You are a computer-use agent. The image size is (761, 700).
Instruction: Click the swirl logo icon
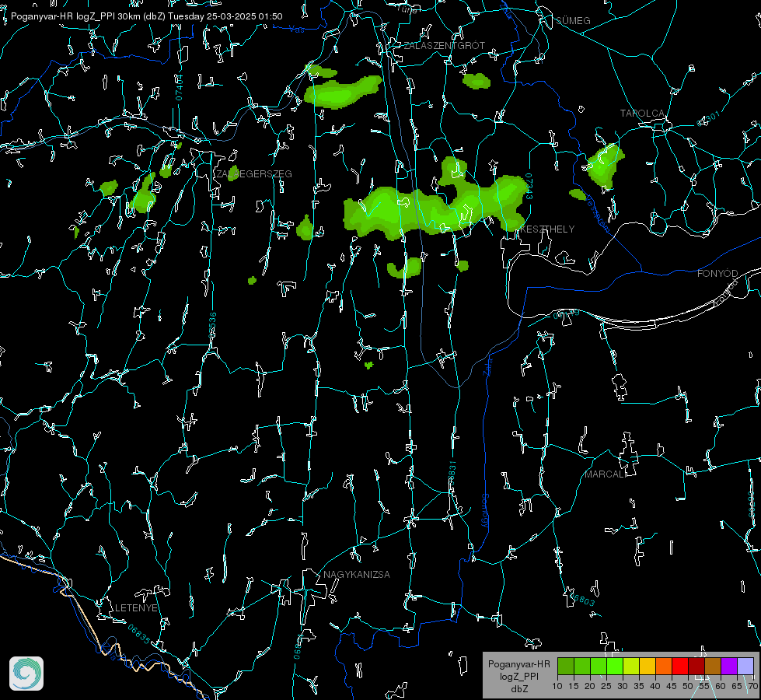point(26,674)
